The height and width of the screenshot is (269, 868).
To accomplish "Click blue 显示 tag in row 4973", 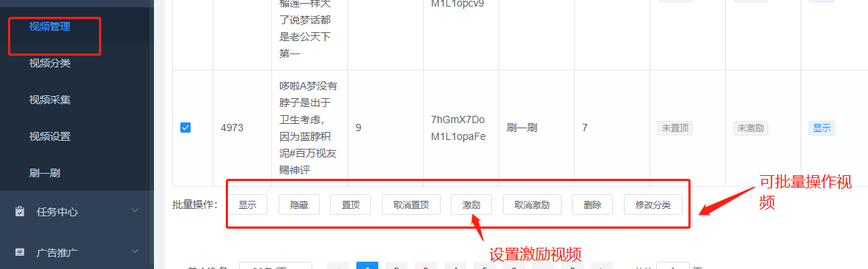I will (x=822, y=128).
